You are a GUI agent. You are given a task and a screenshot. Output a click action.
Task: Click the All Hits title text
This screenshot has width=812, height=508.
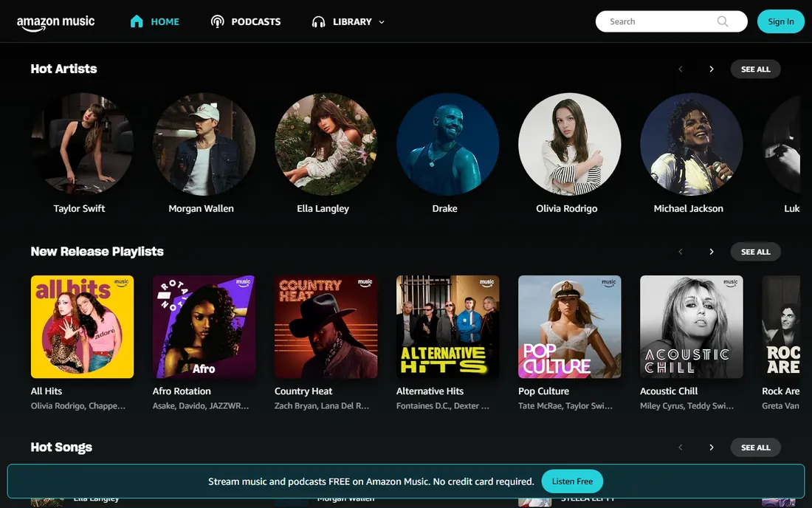[x=46, y=391]
